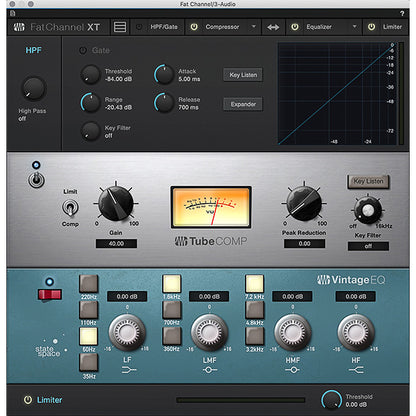Select the Compressor tab label

[222, 27]
